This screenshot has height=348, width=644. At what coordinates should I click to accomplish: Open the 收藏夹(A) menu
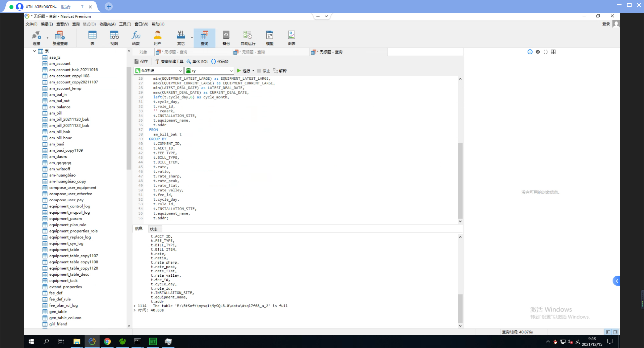click(x=107, y=24)
